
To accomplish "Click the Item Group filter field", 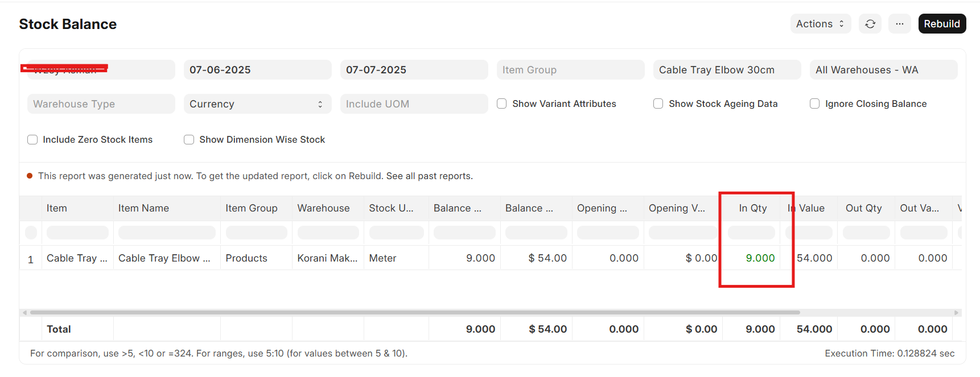I will coord(571,70).
